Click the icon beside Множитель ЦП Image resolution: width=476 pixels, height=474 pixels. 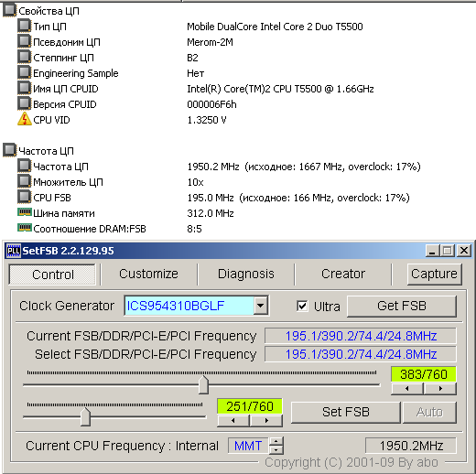coord(24,181)
